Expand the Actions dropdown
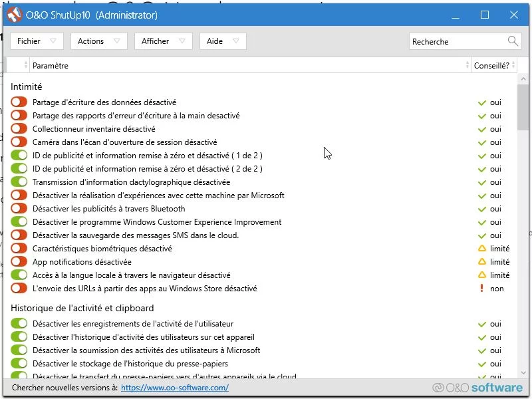The width and height of the screenshot is (532, 399). [x=98, y=41]
